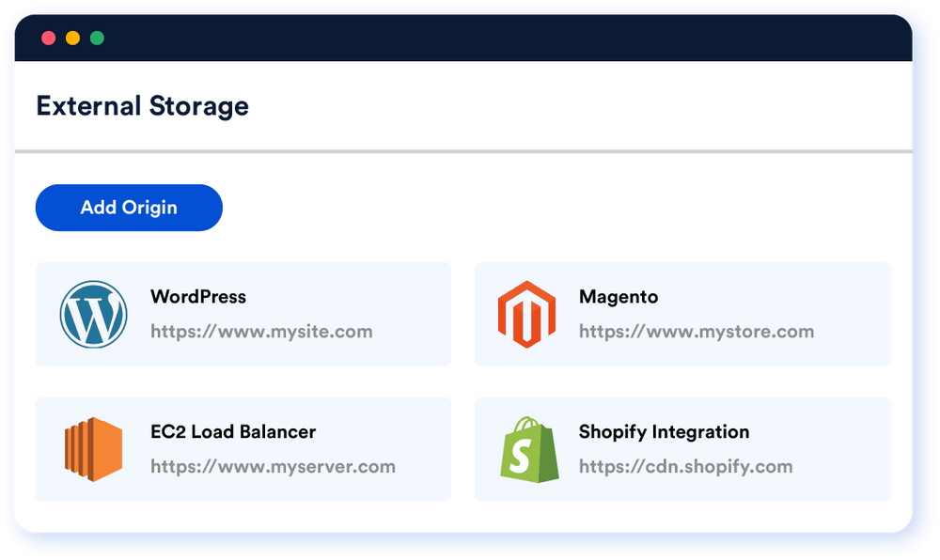
Task: Select the Shopify Integration title
Action: [665, 432]
